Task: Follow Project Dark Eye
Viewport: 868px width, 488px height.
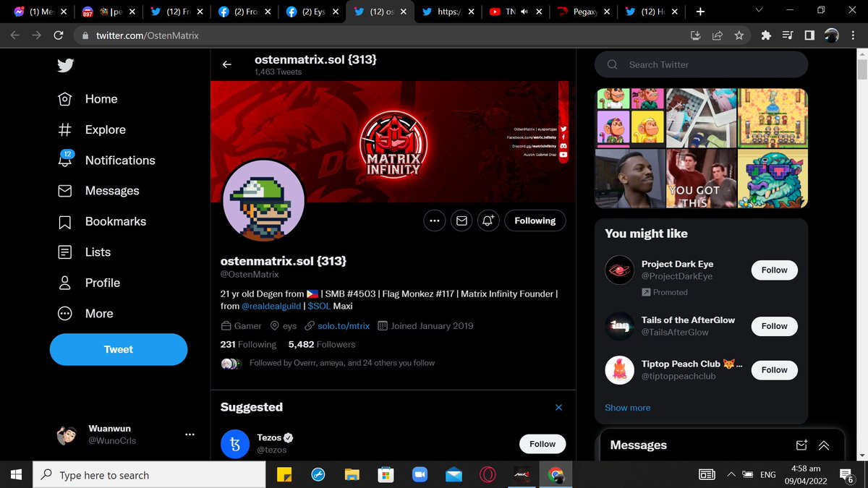Action: 774,270
